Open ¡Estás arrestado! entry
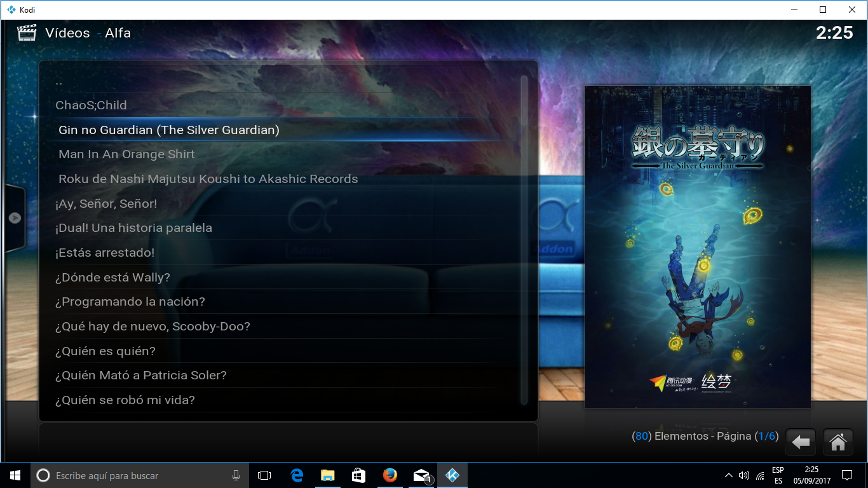 click(280, 253)
